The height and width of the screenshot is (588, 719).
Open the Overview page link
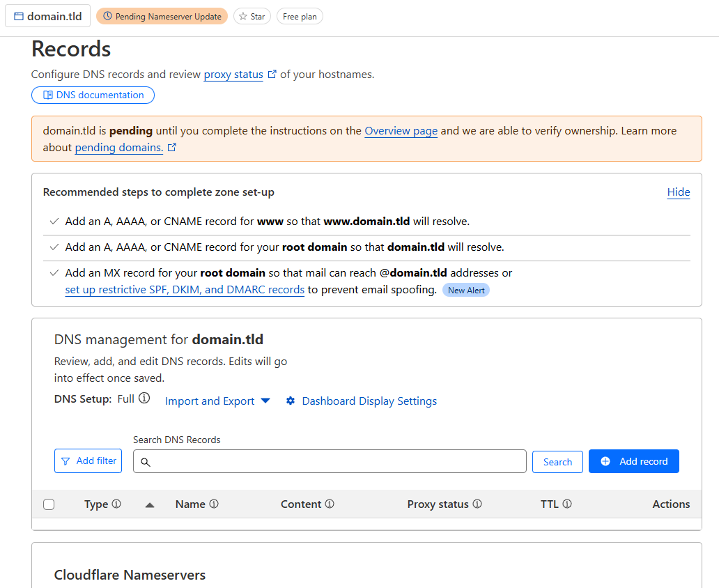401,130
